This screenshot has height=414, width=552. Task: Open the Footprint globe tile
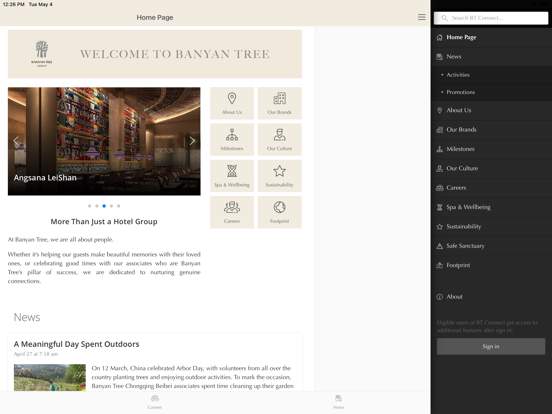click(x=280, y=212)
